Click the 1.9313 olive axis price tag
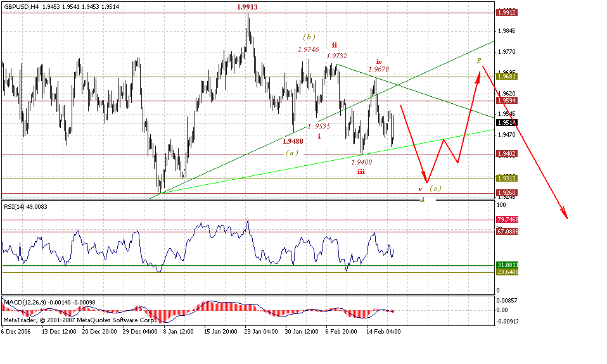This screenshot has height=364, width=607. (507, 179)
